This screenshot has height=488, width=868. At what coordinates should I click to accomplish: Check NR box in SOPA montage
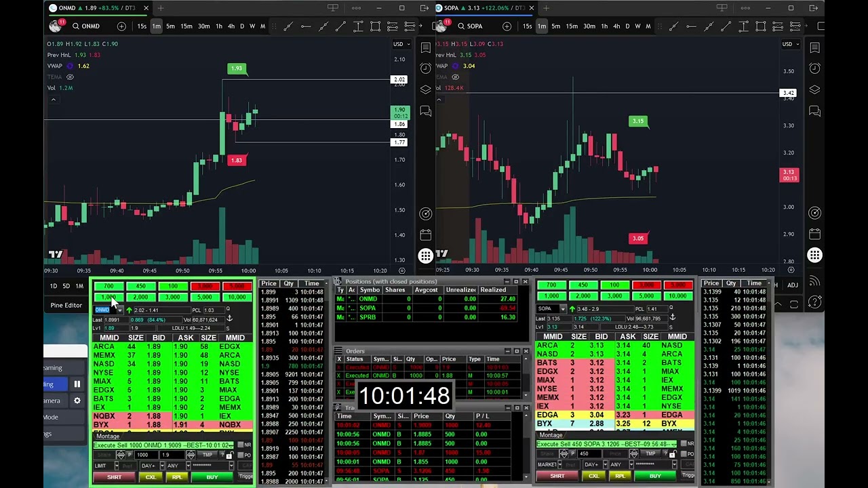[682, 444]
